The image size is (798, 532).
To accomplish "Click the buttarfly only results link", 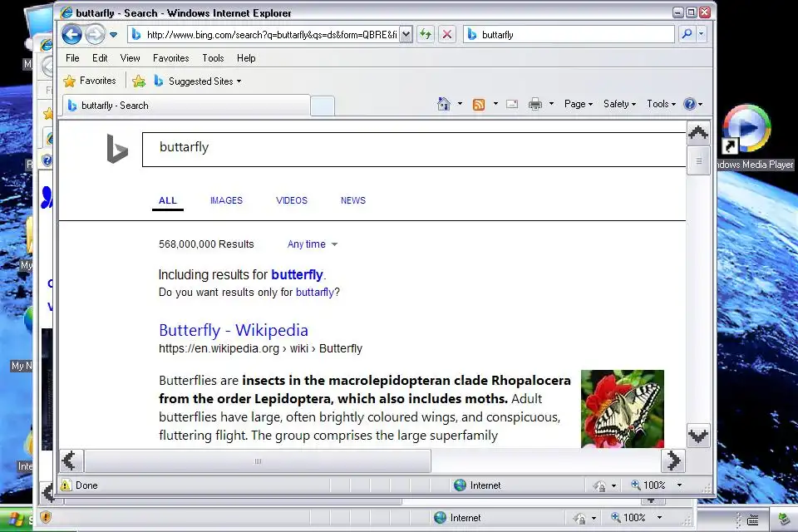I will (314, 293).
